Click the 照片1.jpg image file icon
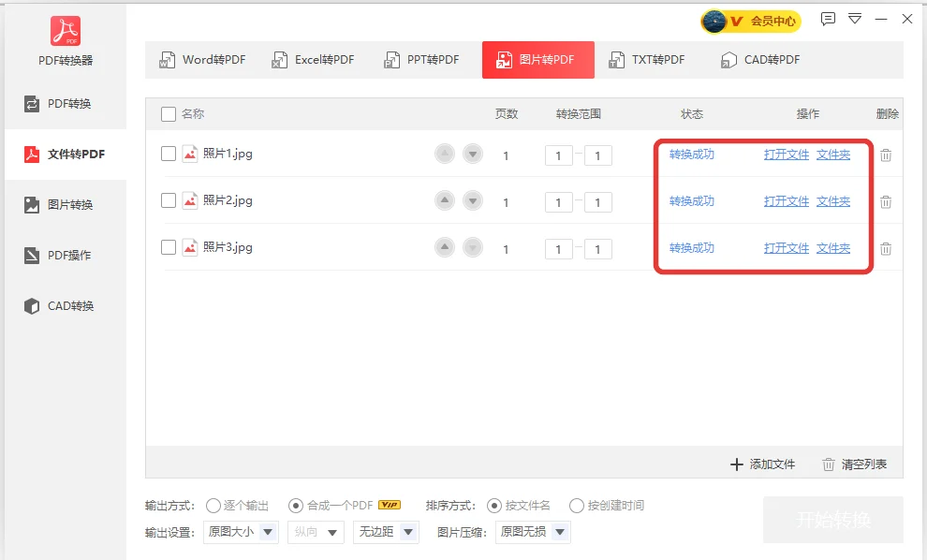 190,154
